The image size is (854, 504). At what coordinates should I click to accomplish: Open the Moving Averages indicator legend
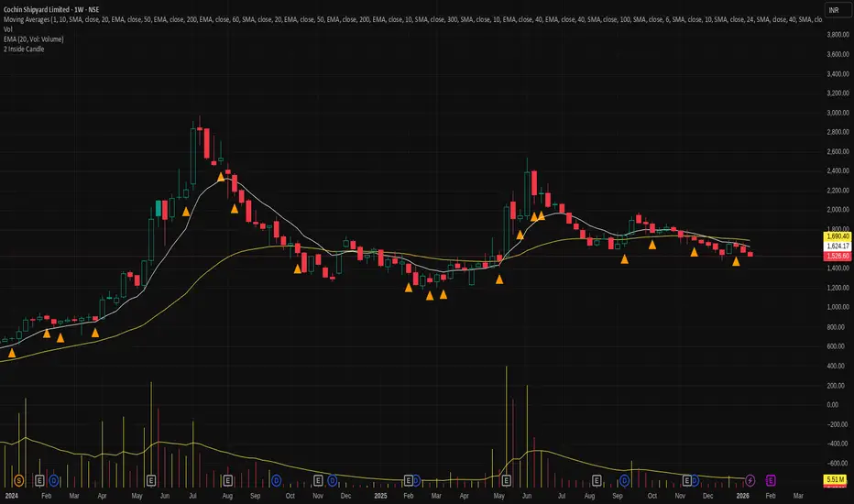click(27, 19)
